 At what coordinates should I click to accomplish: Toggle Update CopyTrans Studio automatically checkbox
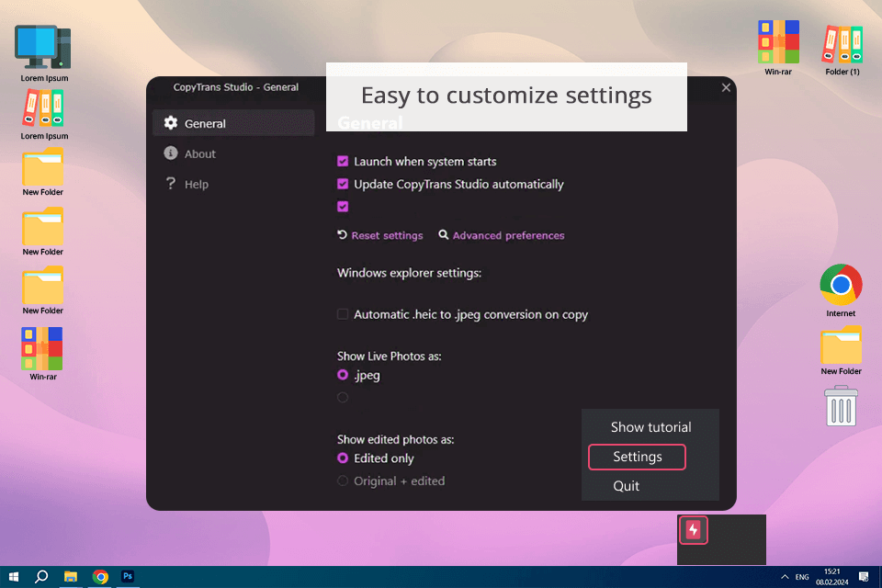(343, 184)
